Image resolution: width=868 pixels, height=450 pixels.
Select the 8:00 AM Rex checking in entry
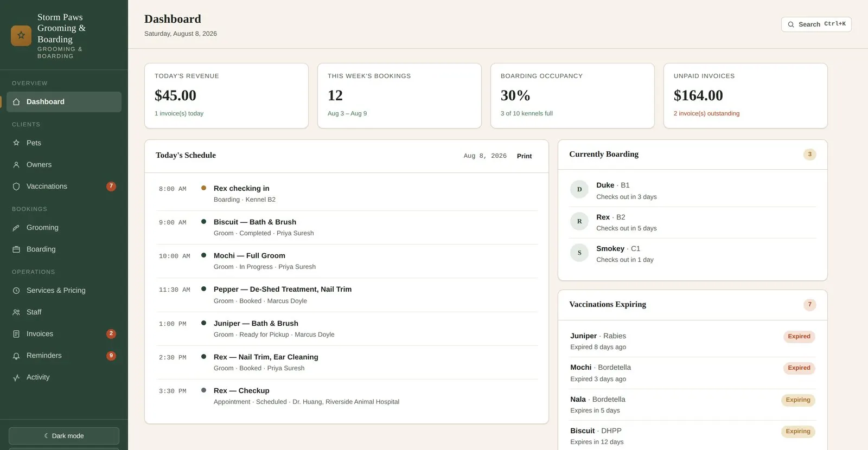click(x=347, y=194)
